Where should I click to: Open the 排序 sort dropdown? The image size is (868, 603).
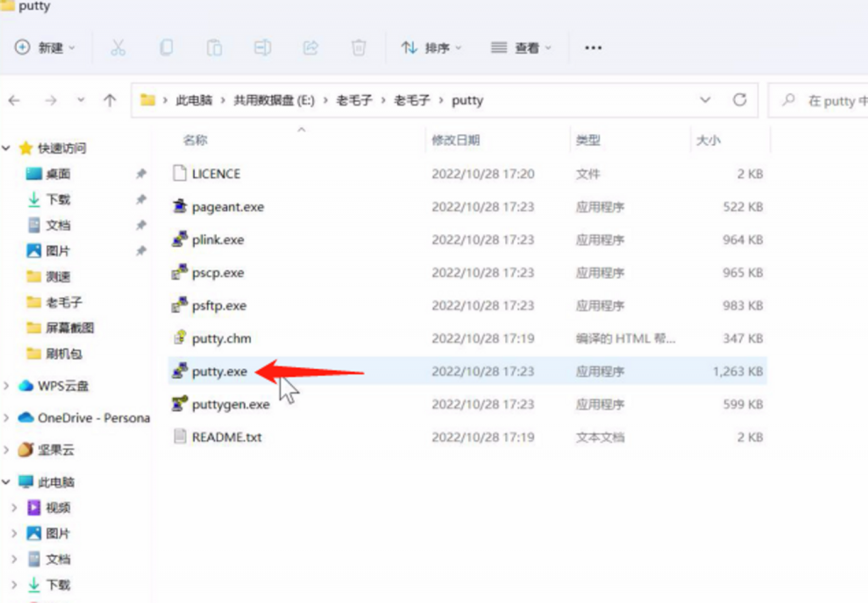(431, 47)
